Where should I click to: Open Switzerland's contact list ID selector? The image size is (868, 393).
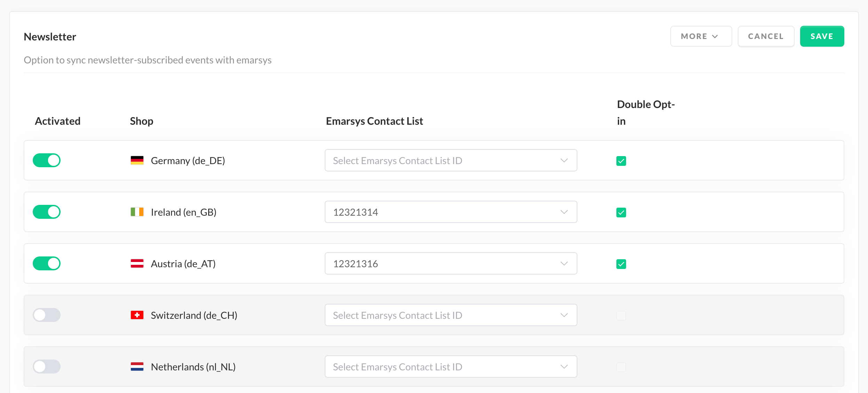point(451,315)
